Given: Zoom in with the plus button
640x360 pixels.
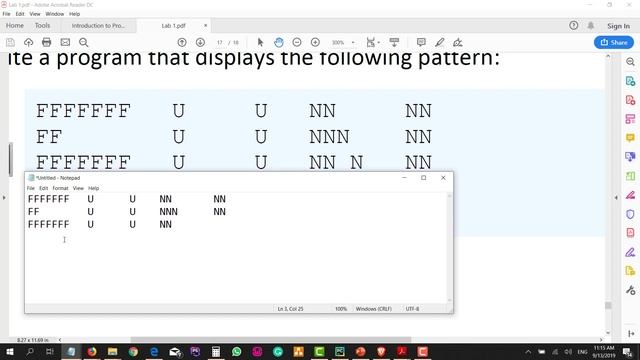Looking at the screenshot, I should click(x=315, y=42).
